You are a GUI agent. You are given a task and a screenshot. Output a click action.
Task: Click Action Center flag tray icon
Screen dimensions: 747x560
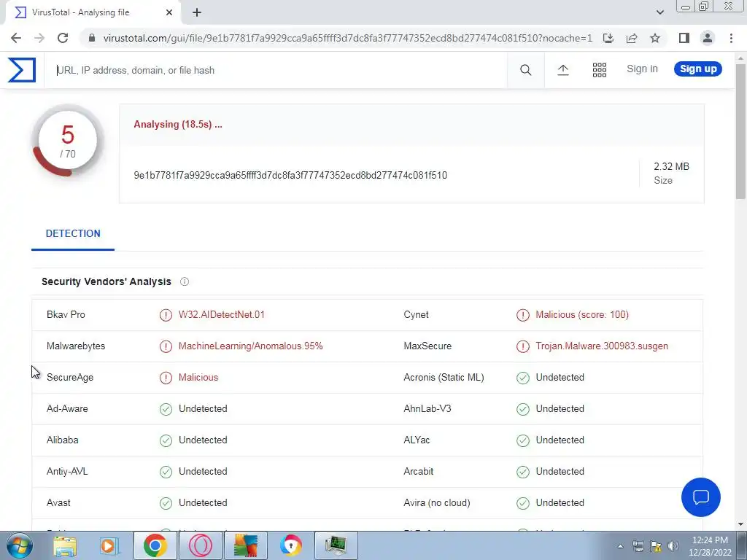(x=656, y=546)
